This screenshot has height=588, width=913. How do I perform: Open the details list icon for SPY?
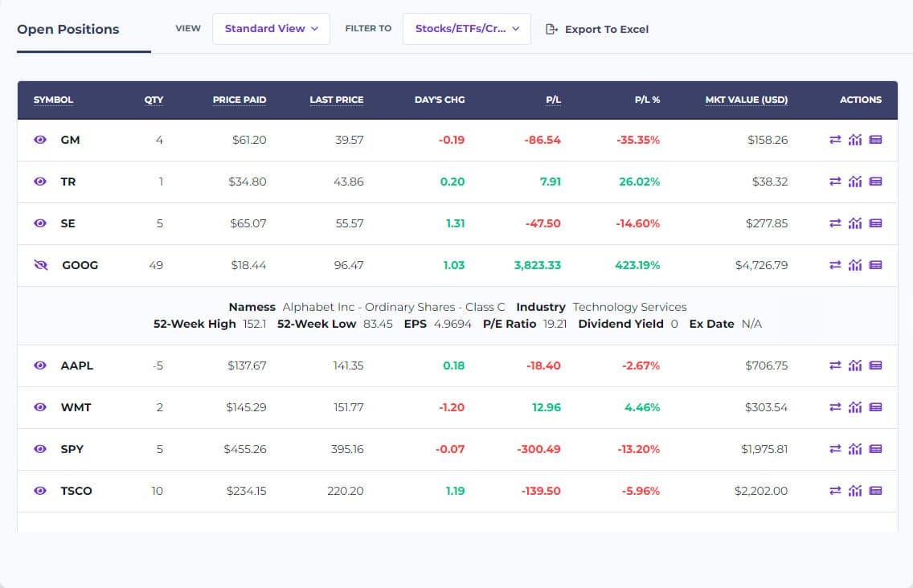(875, 450)
